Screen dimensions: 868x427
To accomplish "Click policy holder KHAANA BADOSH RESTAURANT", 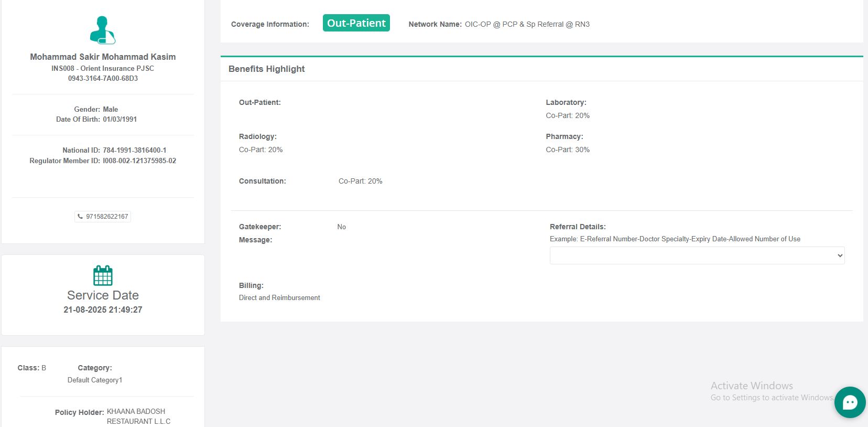I will [x=138, y=416].
